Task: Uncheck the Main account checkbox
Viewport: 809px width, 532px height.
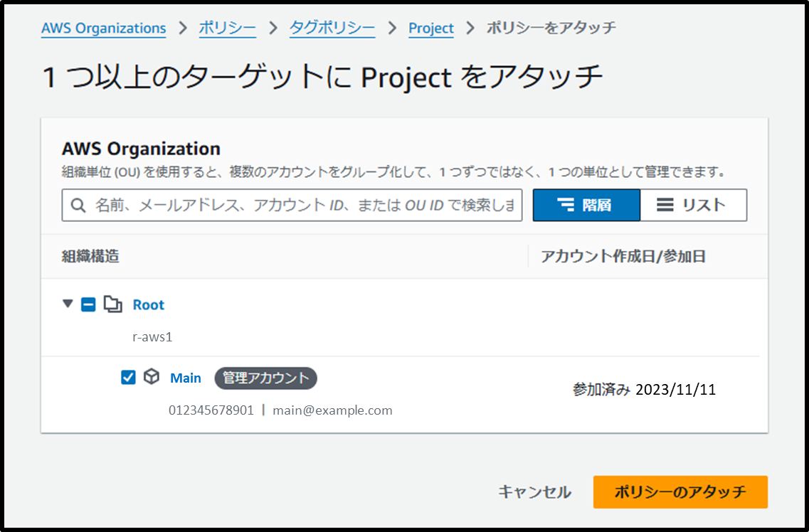Action: (x=128, y=378)
